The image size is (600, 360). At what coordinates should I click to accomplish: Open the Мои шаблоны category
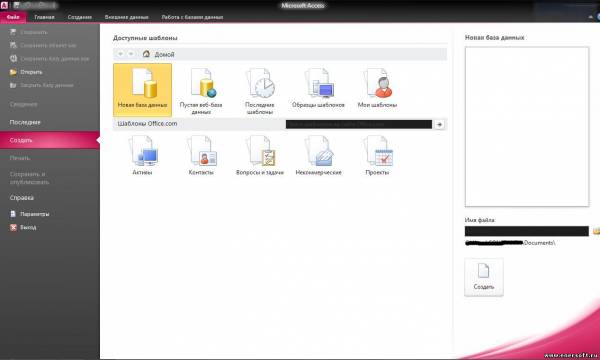(377, 88)
